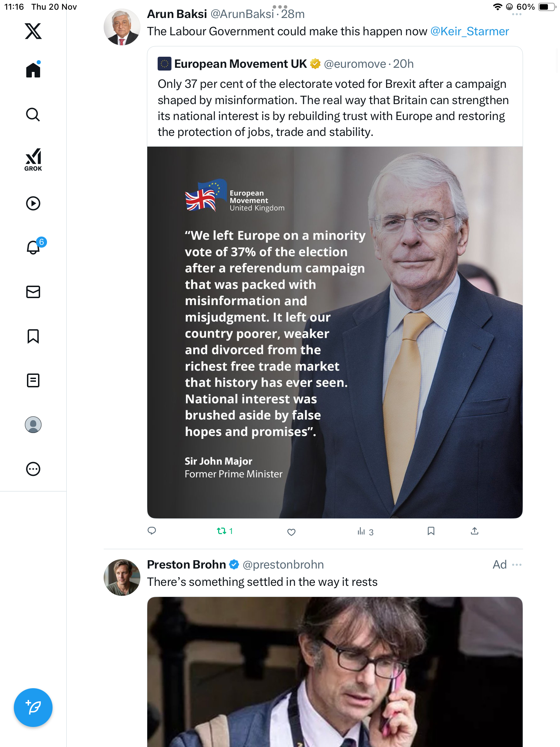Viewport: 560px width, 747px height.
Task: Open options menu on Preston Brohn ad
Action: click(517, 565)
